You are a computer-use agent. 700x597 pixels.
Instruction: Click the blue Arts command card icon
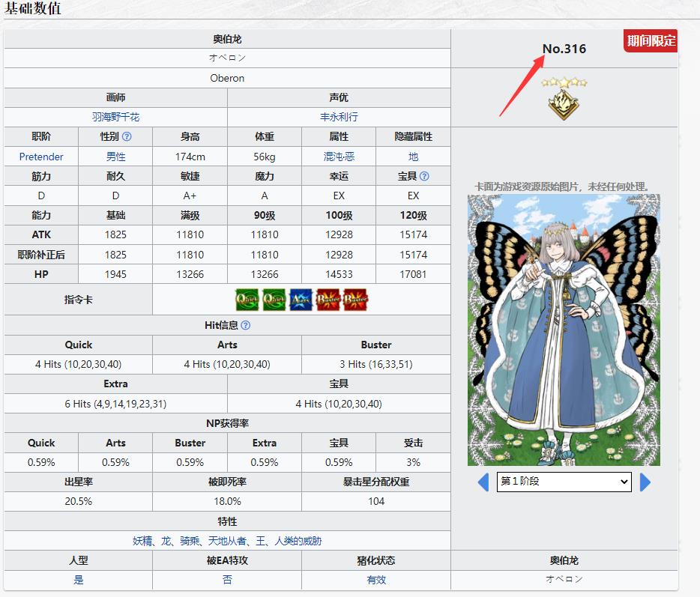pos(301,300)
